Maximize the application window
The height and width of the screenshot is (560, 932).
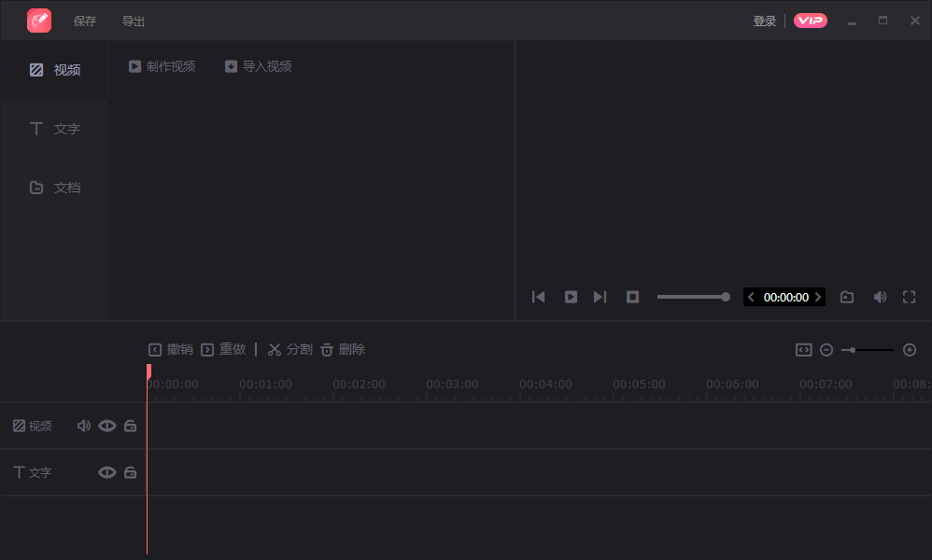(883, 21)
